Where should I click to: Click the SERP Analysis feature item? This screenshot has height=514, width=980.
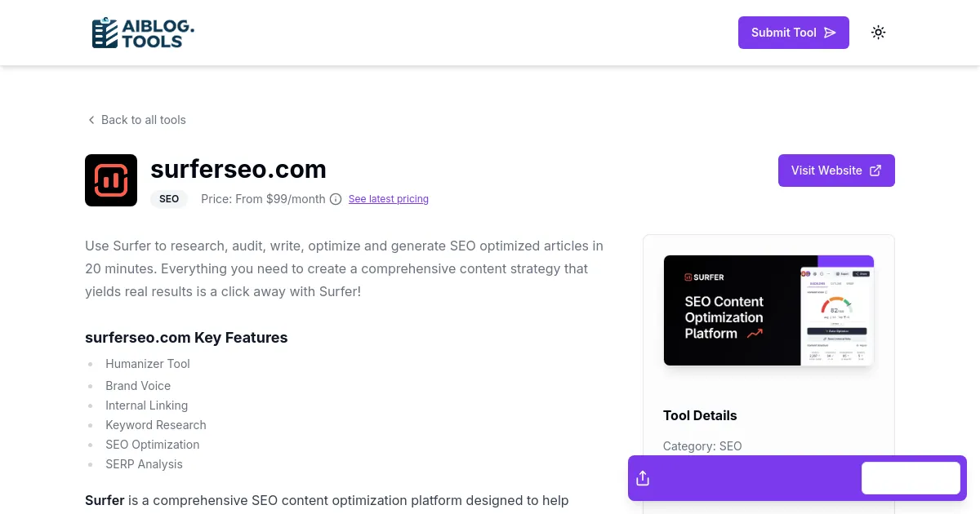point(144,464)
